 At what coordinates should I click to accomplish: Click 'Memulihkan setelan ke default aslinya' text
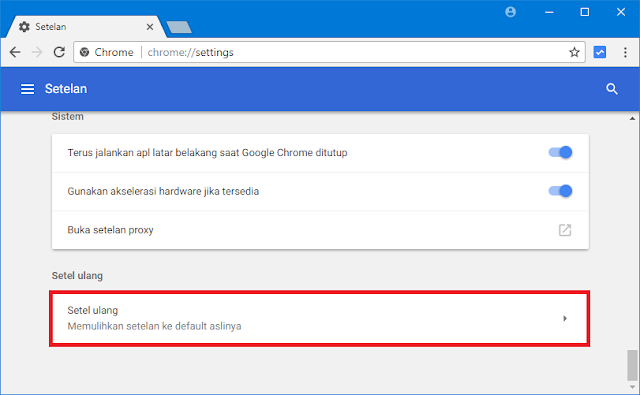pyautogui.click(x=154, y=326)
